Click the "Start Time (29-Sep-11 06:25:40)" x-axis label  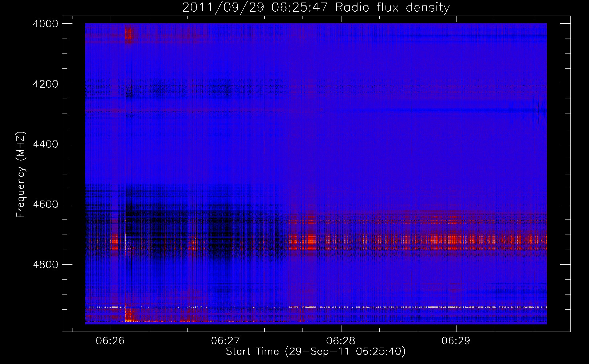(316, 352)
